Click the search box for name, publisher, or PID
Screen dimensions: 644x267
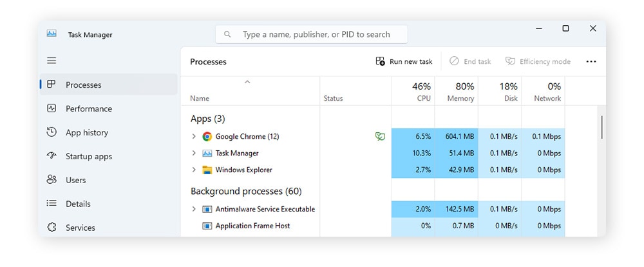(311, 34)
